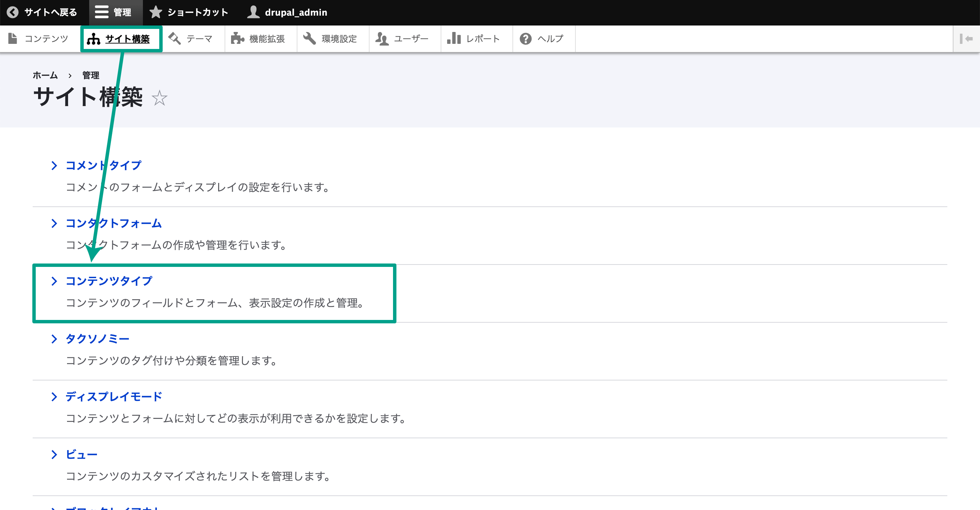Click the コンテンツ document icon
This screenshot has width=980, height=510.
click(x=13, y=38)
